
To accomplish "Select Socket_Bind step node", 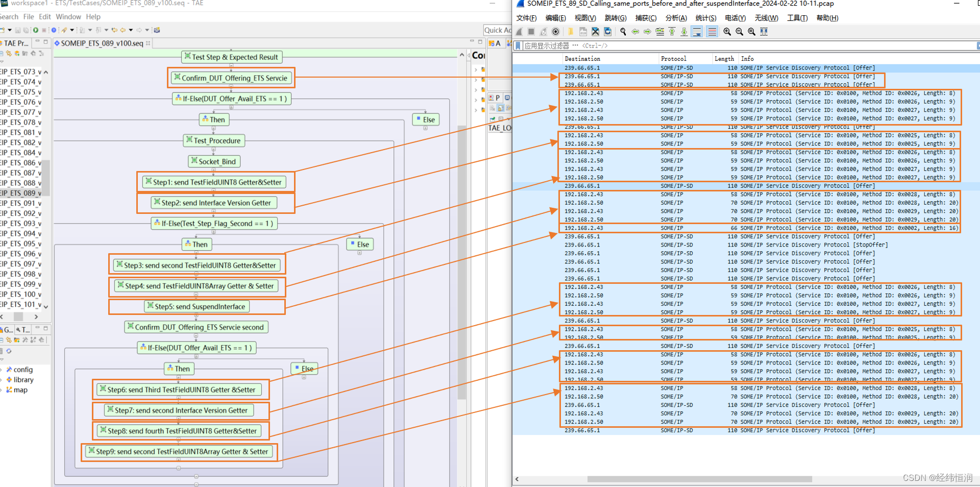I will pos(214,161).
